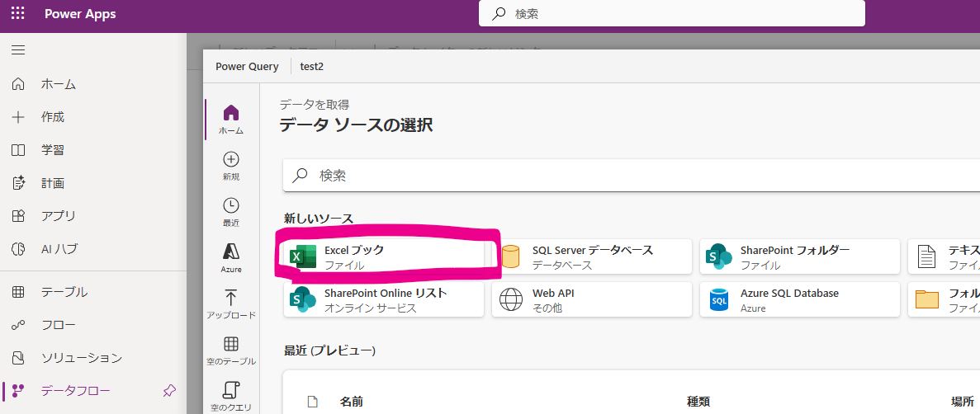
Task: Click the Azure SQL Database icon
Action: (719, 299)
